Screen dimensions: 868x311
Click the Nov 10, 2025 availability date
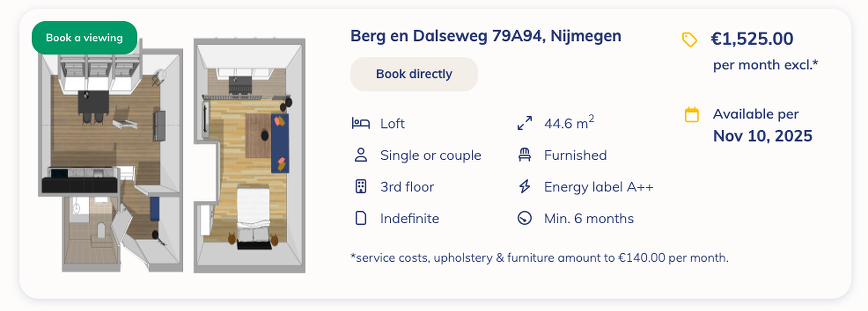tap(763, 136)
